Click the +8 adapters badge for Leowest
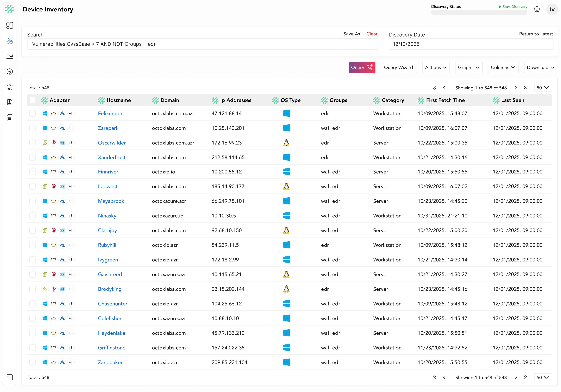The height and width of the screenshot is (392, 561). click(71, 187)
